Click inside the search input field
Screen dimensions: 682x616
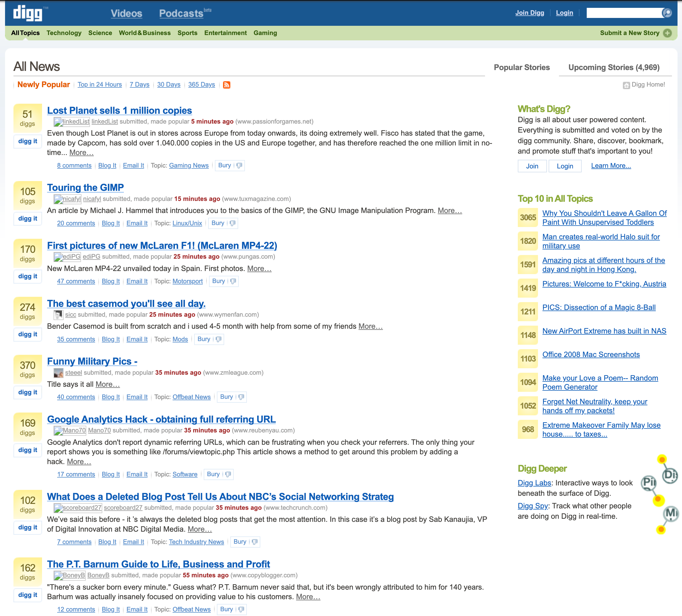click(626, 13)
